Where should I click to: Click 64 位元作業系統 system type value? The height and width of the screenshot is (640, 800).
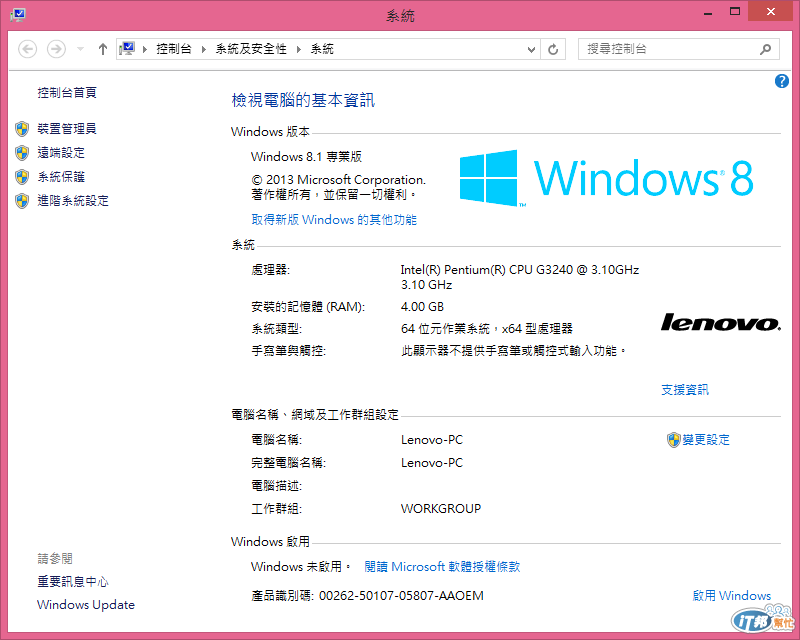click(x=487, y=329)
